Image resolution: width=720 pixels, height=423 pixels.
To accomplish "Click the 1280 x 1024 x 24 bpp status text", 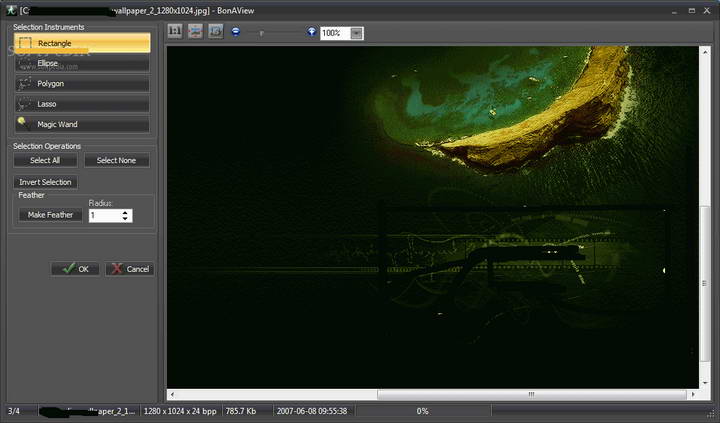I will tap(180, 411).
